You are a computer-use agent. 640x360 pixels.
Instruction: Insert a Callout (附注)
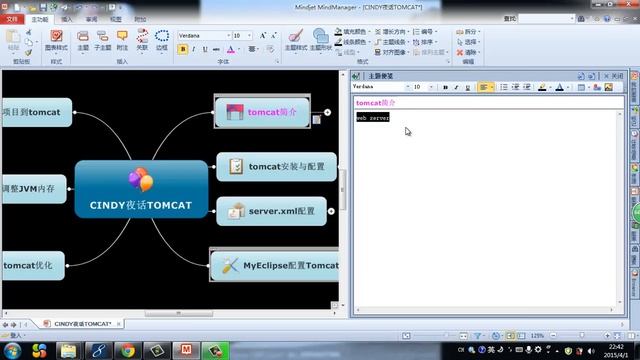coord(122,40)
